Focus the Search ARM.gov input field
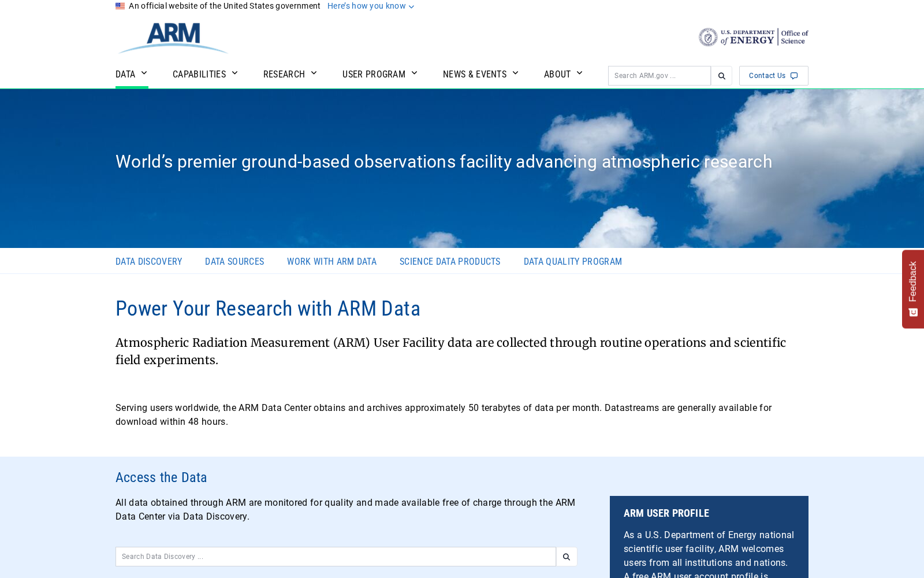Image resolution: width=924 pixels, height=578 pixels. [660, 76]
